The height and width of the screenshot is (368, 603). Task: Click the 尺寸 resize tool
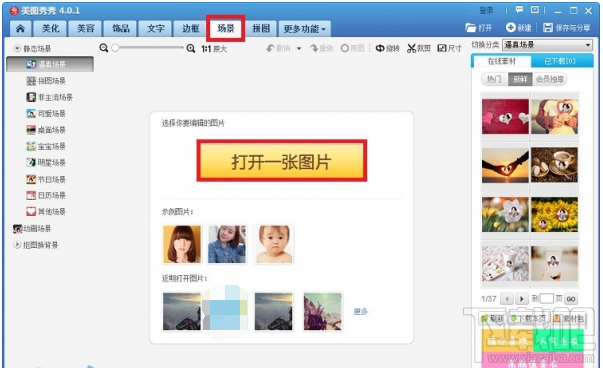[x=450, y=48]
